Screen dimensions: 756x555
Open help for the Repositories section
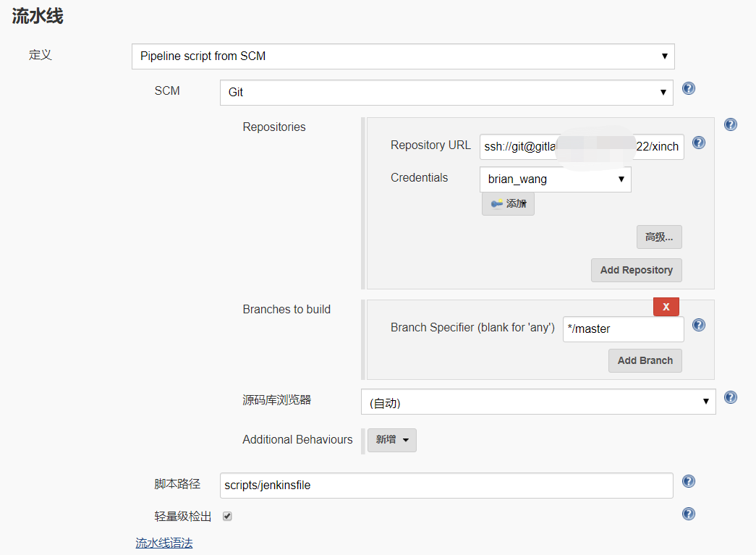[x=731, y=124]
